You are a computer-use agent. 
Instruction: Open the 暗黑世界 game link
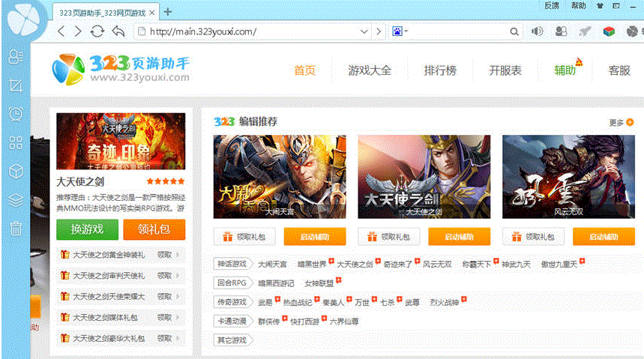(312, 265)
